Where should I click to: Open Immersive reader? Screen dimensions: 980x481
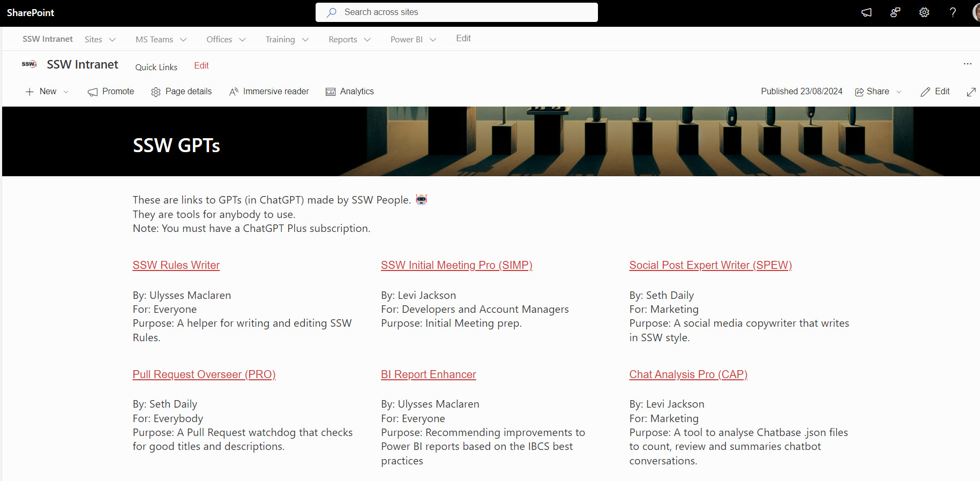click(269, 92)
